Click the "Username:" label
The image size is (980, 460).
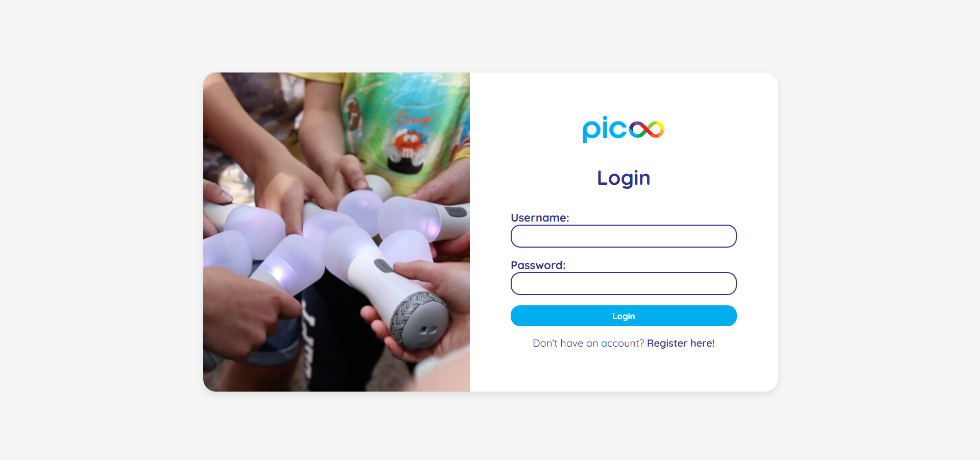click(540, 217)
